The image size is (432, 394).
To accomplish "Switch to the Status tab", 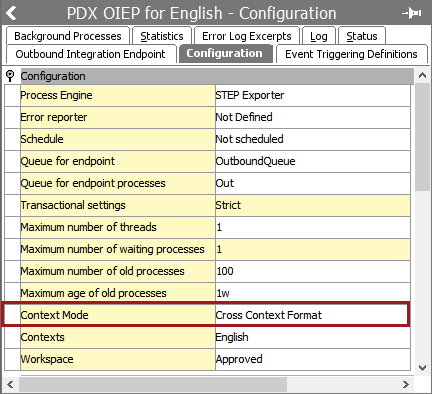I will [x=362, y=36].
